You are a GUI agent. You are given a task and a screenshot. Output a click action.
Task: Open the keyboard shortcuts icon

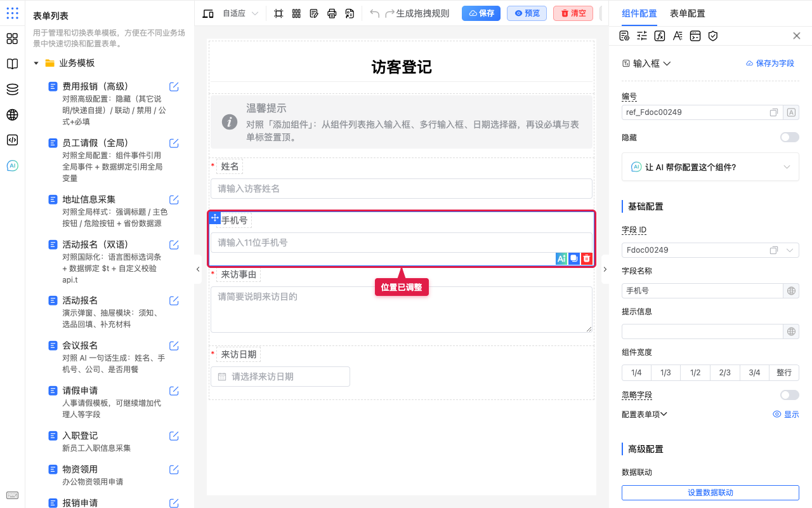[x=12, y=495]
